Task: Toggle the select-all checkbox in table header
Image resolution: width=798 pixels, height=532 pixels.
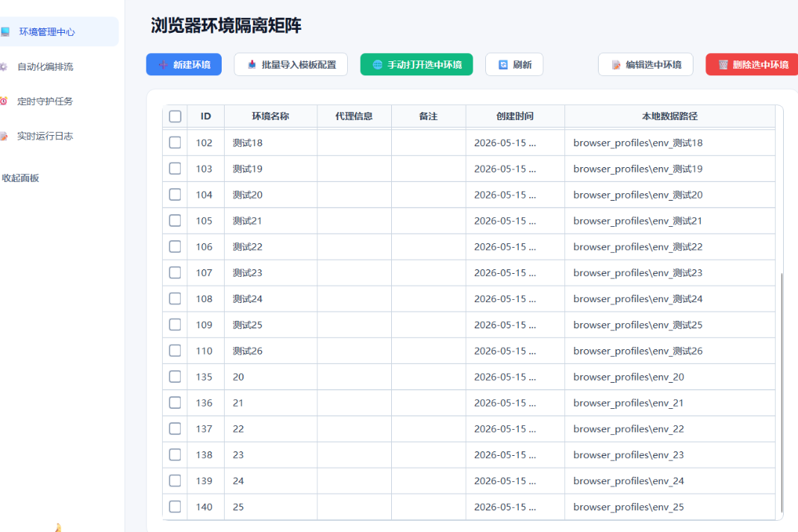Action: (x=175, y=116)
